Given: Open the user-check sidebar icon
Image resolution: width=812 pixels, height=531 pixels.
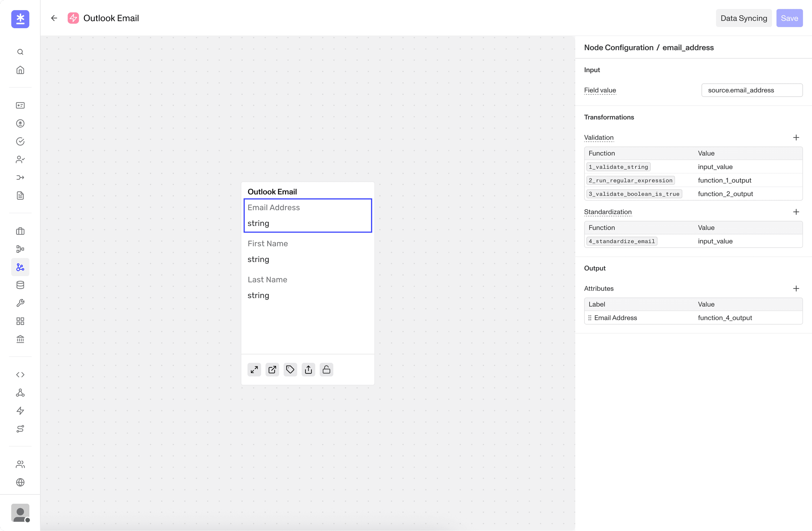Looking at the screenshot, I should pos(20,159).
